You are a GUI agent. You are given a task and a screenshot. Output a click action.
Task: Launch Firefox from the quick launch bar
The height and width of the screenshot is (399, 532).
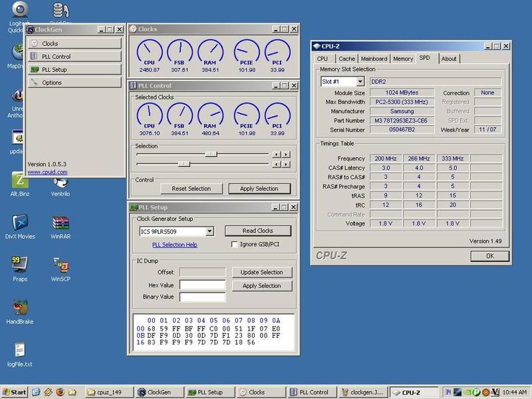click(60, 392)
